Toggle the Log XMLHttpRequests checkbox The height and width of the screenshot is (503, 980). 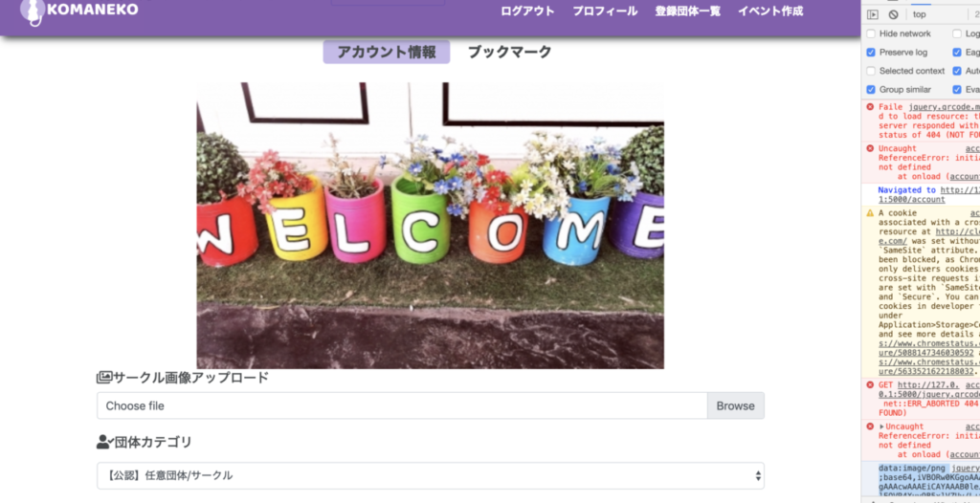click(957, 33)
